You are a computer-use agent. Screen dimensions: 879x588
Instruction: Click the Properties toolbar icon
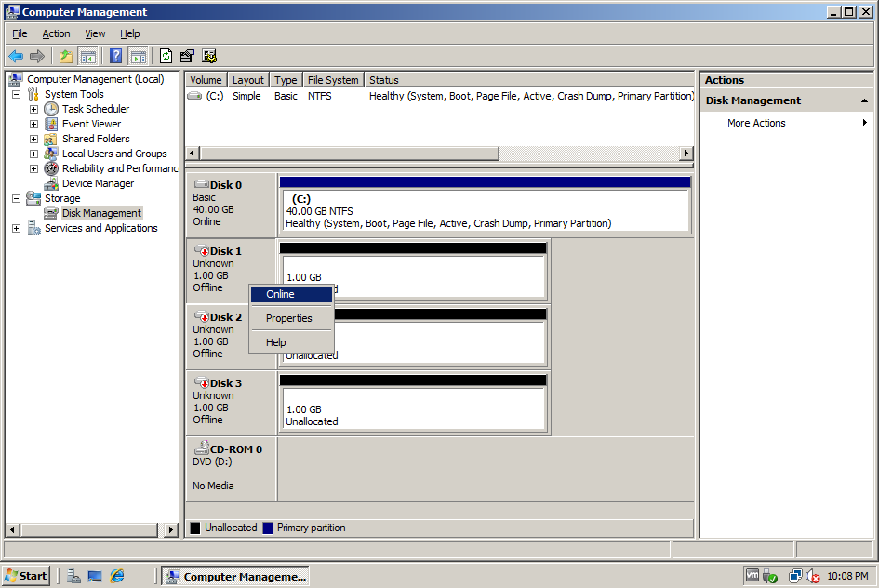[187, 56]
